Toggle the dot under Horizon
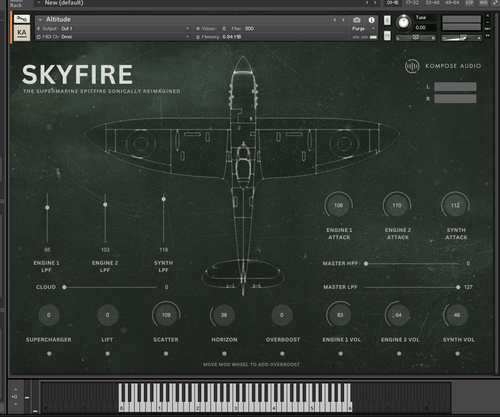Image resolution: width=500 pixels, height=417 pixels. point(224,353)
